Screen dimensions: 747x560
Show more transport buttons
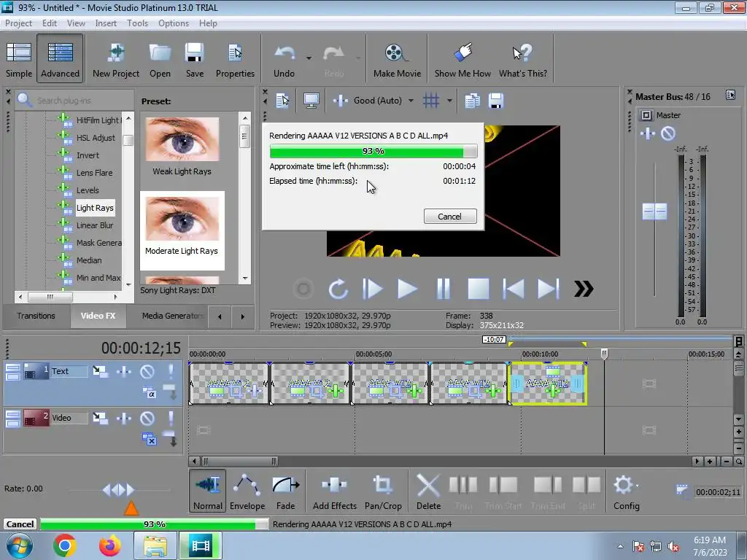584,289
